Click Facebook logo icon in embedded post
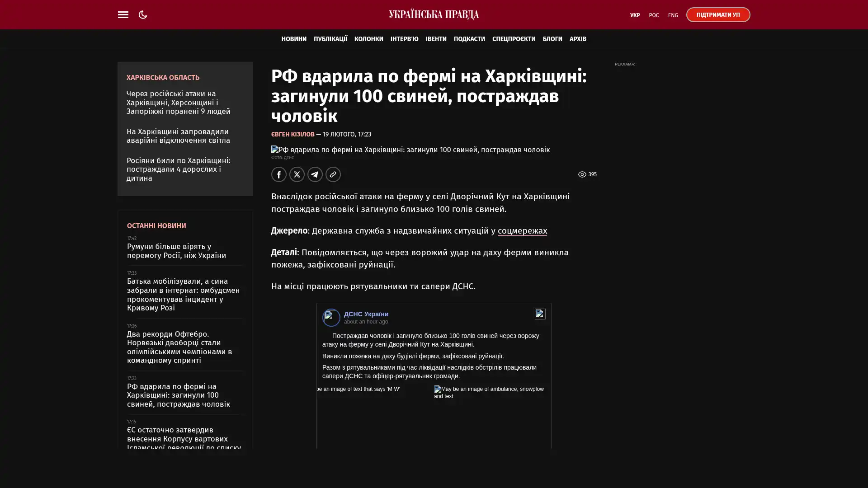This screenshot has height=488, width=868. [540, 314]
